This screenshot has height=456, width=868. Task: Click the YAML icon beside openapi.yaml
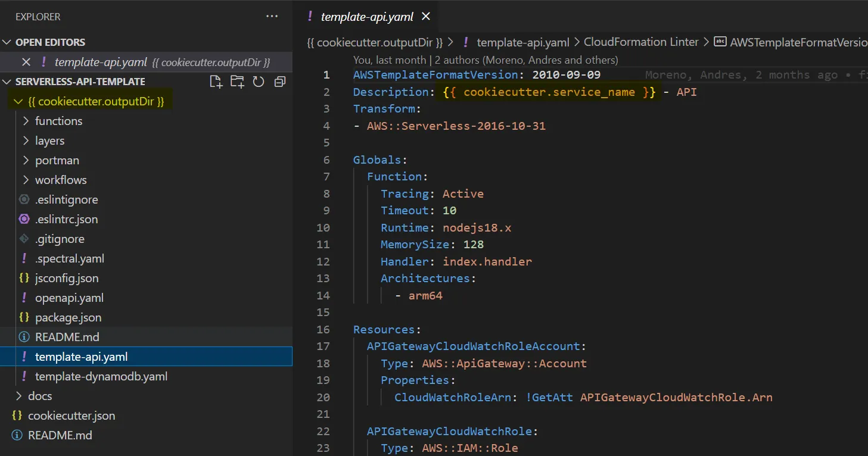(x=24, y=298)
